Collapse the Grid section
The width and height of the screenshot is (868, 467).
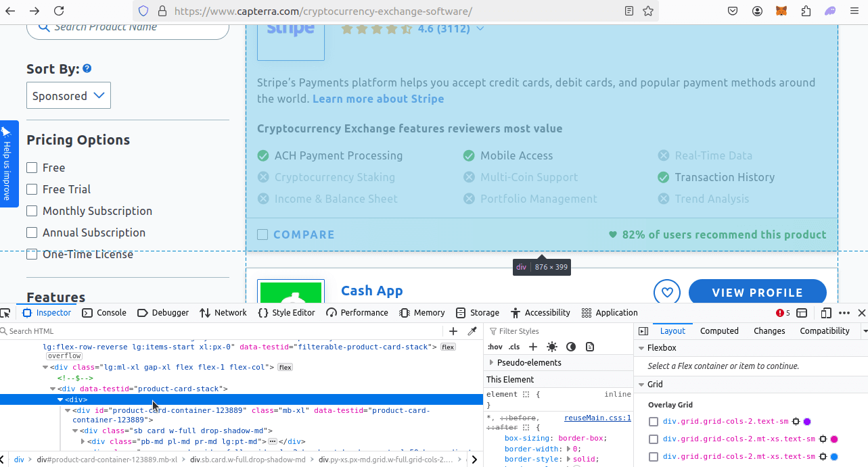click(x=641, y=385)
